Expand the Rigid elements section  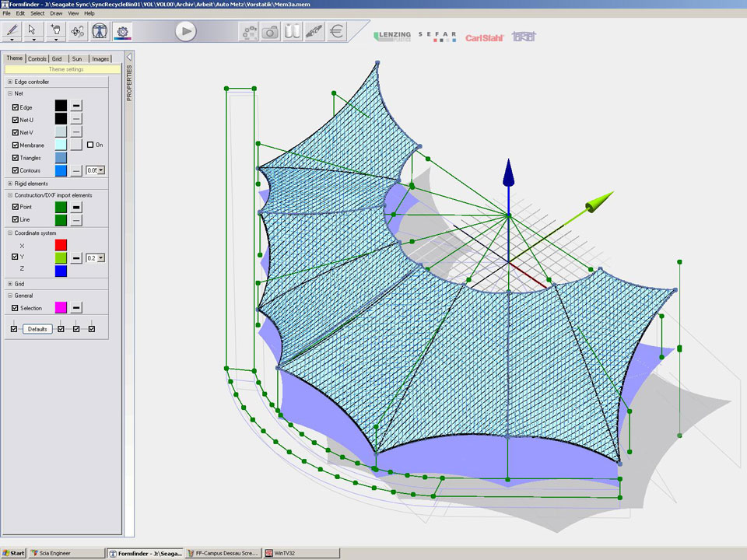click(x=10, y=184)
